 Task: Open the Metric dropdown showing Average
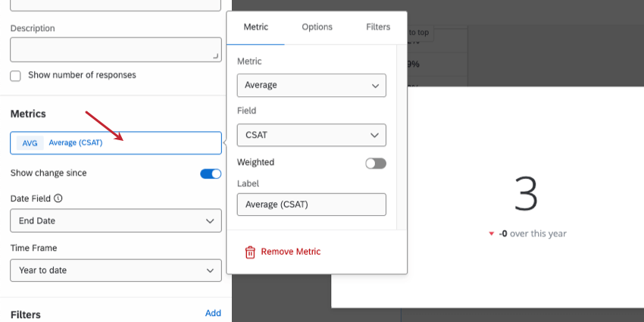click(311, 86)
